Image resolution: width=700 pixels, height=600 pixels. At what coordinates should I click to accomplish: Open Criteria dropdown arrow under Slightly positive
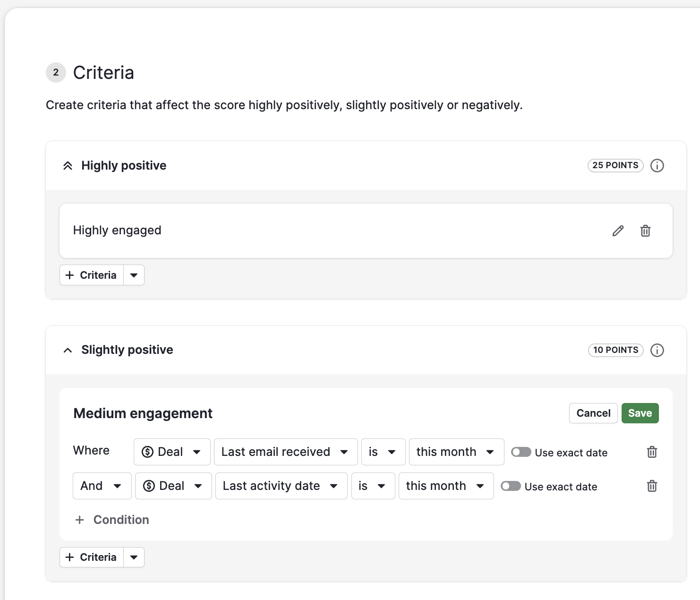134,557
